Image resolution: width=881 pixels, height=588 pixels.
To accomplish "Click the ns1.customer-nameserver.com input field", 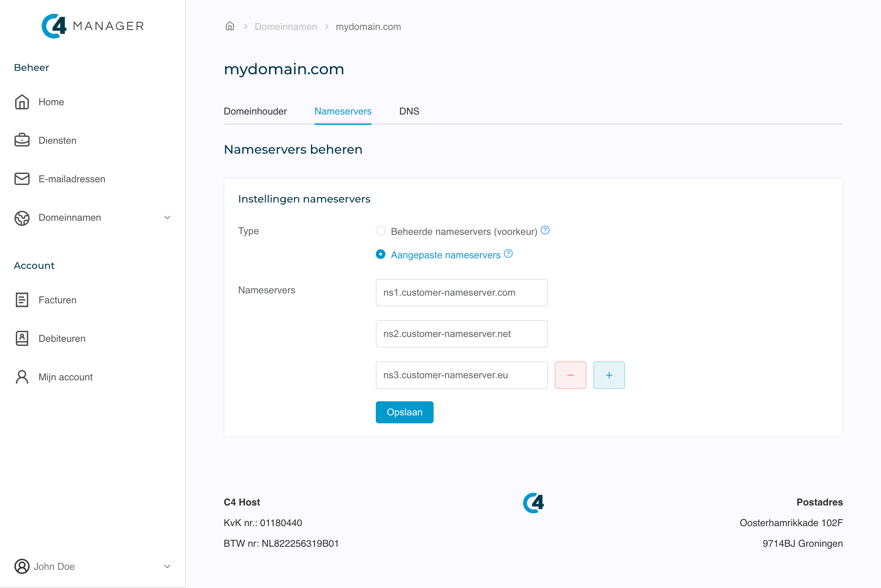I will click(x=461, y=293).
